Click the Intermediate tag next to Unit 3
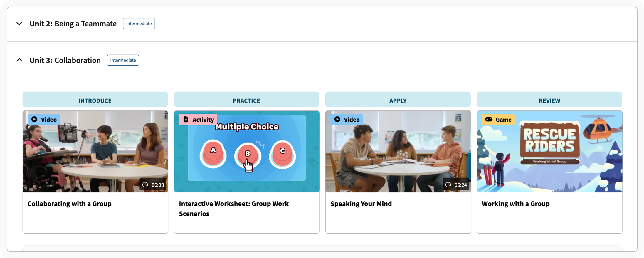 (x=123, y=60)
